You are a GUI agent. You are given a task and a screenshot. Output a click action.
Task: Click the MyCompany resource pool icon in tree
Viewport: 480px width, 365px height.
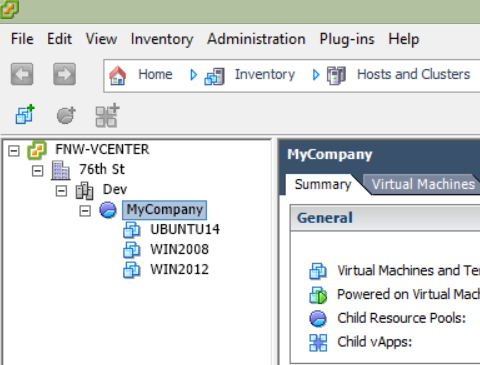click(108, 210)
